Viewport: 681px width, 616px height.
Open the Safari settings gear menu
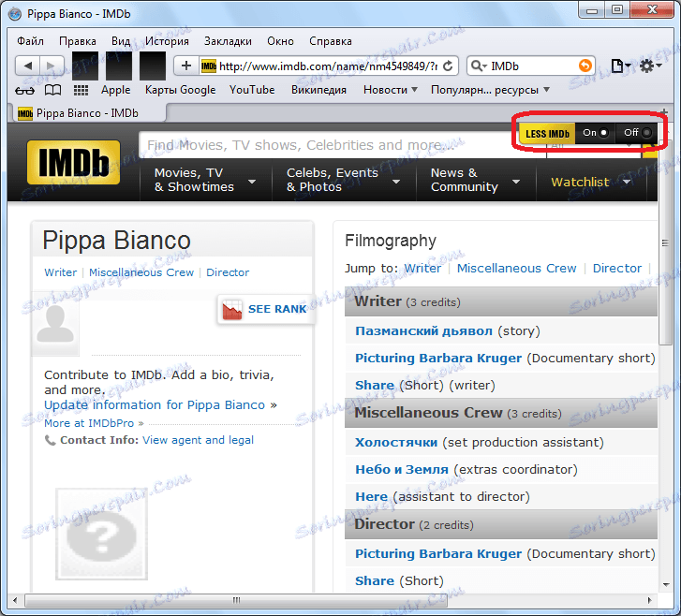point(650,66)
